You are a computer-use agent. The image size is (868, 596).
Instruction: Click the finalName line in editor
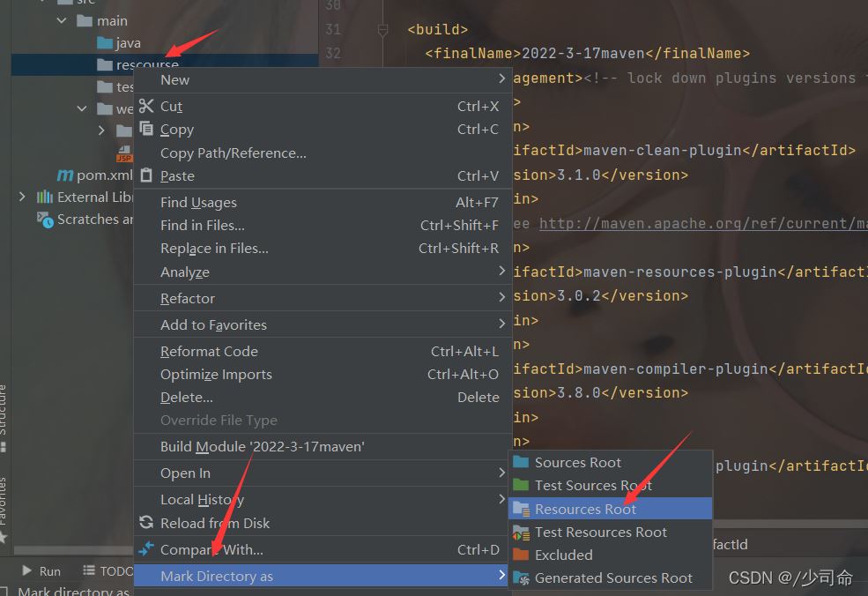[x=588, y=53]
